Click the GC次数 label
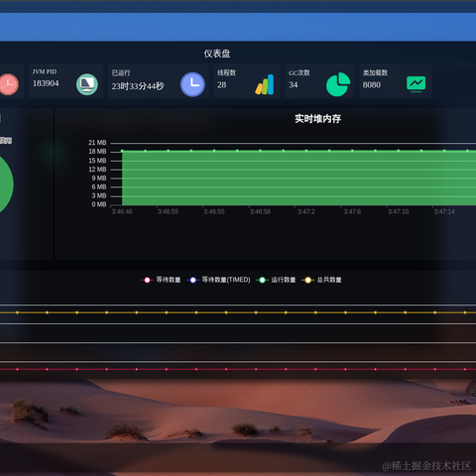 click(x=299, y=72)
